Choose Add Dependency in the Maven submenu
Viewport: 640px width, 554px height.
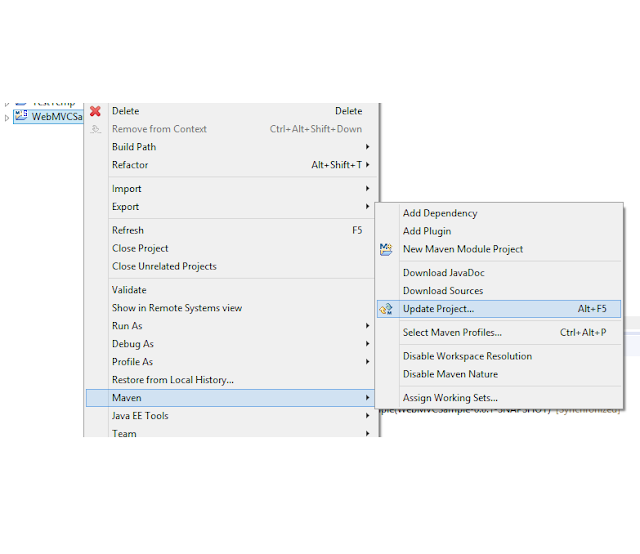(499, 213)
